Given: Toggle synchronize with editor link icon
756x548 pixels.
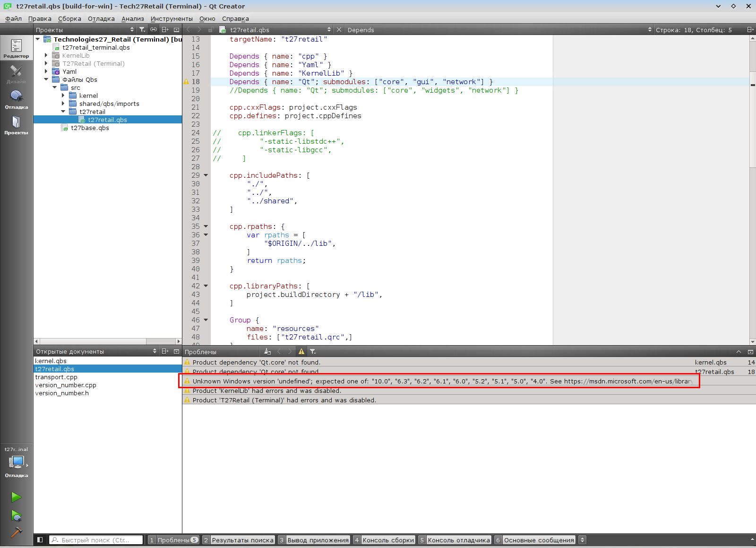Looking at the screenshot, I should [x=154, y=30].
